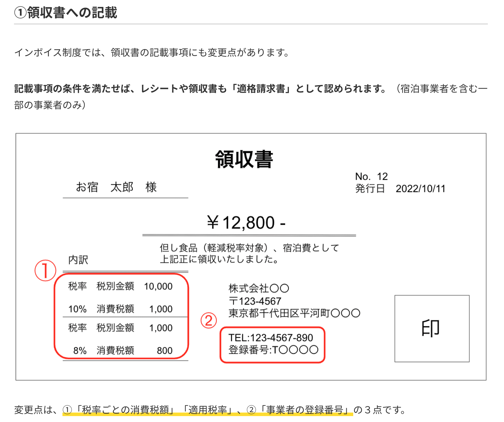Click the company name 株式会社〇〇

[258, 288]
